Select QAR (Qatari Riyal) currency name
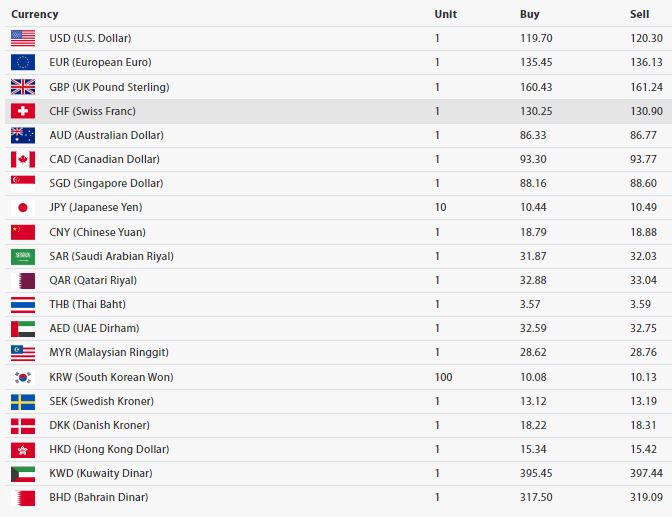 point(93,280)
